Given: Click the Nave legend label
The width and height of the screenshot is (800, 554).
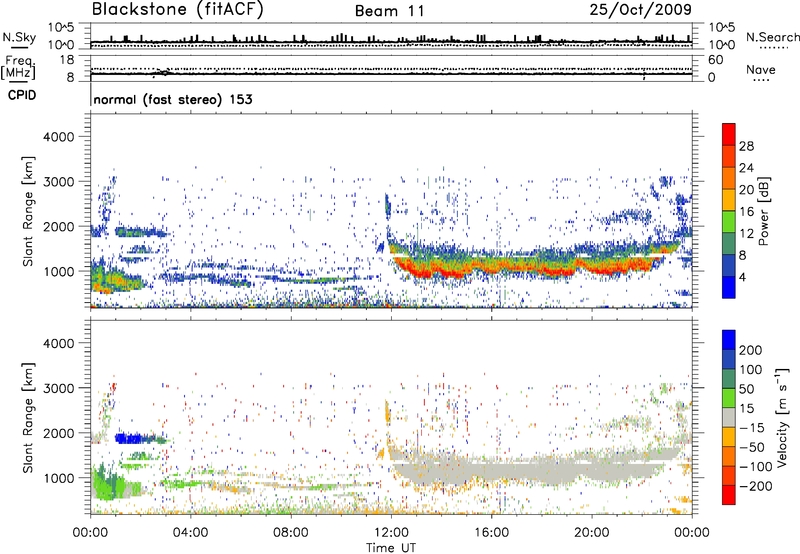Looking at the screenshot, I should pos(761,69).
